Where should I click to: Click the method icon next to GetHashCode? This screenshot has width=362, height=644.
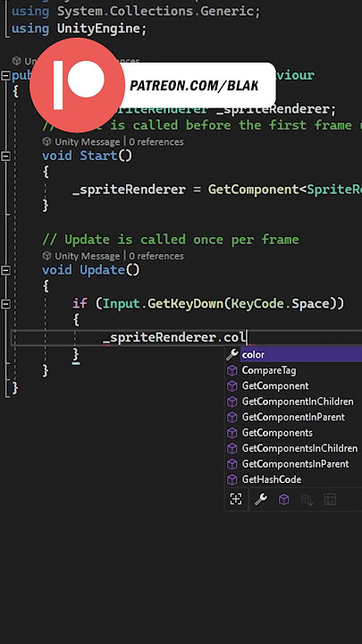[232, 479]
